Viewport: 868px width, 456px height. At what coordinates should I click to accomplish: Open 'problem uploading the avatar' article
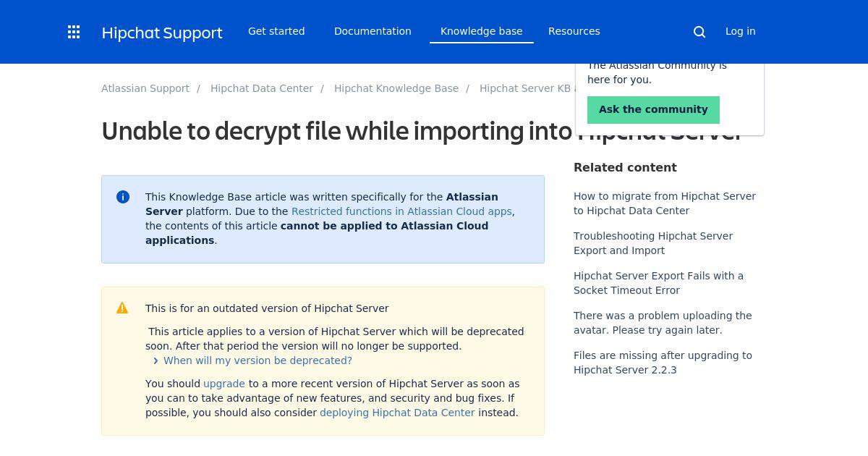coord(663,323)
